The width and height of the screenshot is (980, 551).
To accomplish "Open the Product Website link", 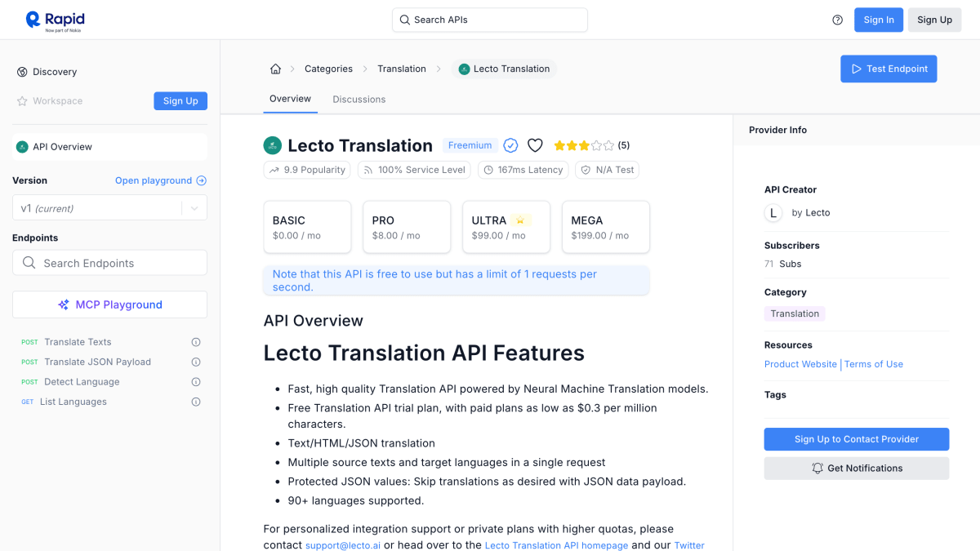I will click(800, 364).
